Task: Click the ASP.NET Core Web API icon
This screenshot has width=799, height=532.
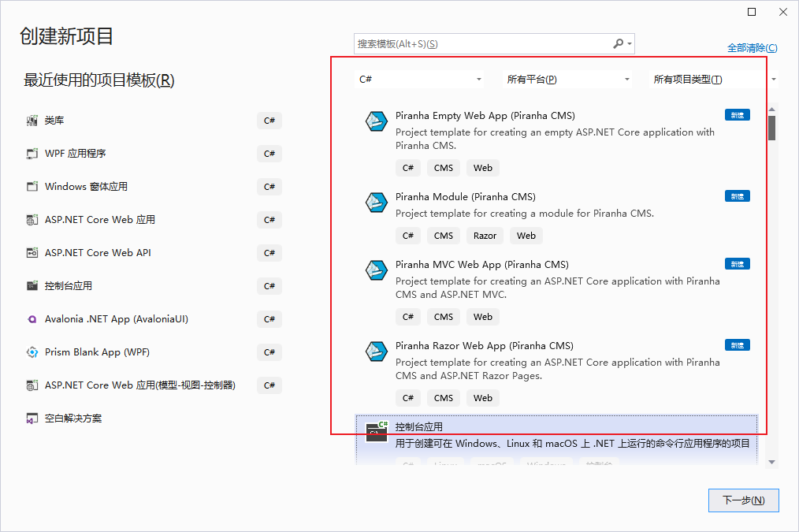Action: tap(32, 253)
